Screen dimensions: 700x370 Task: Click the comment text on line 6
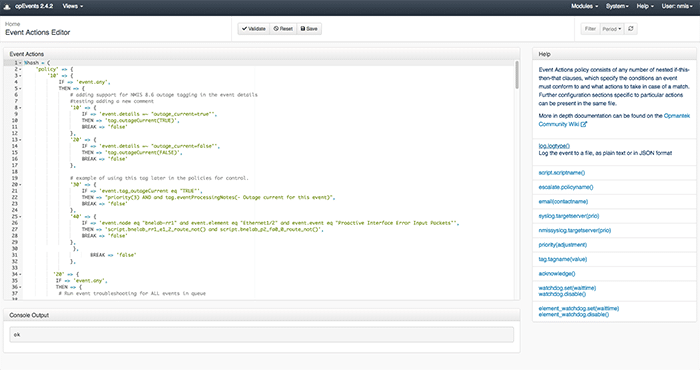[164, 95]
